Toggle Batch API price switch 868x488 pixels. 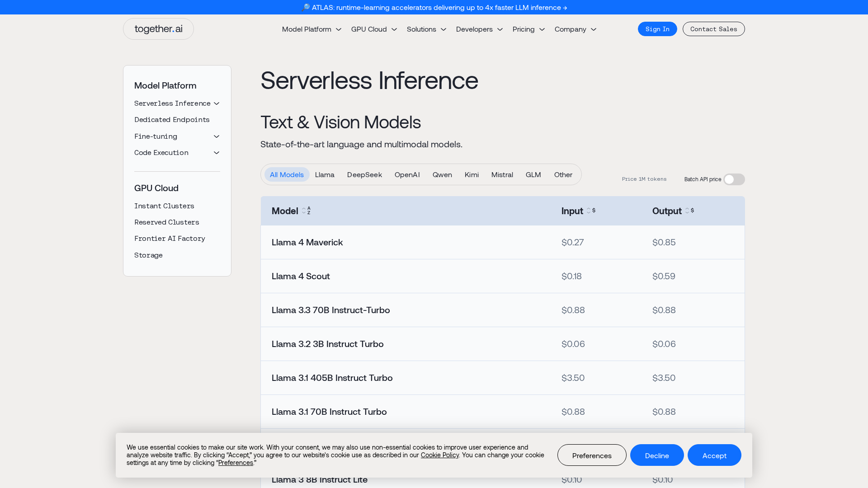pyautogui.click(x=734, y=179)
